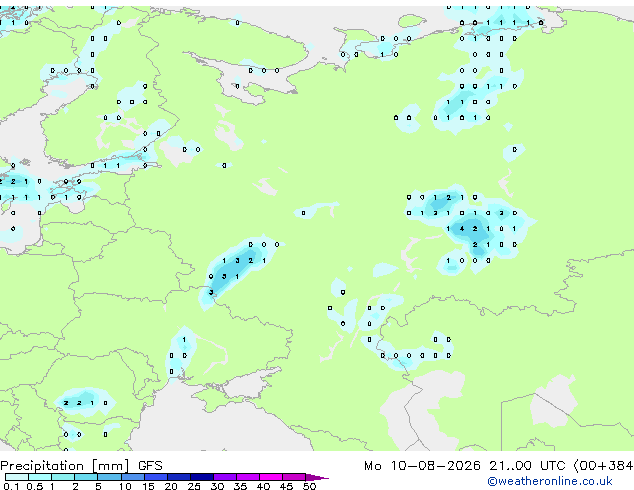
Task: Open the weatheronline.co.uk credit link
Action: point(550,481)
